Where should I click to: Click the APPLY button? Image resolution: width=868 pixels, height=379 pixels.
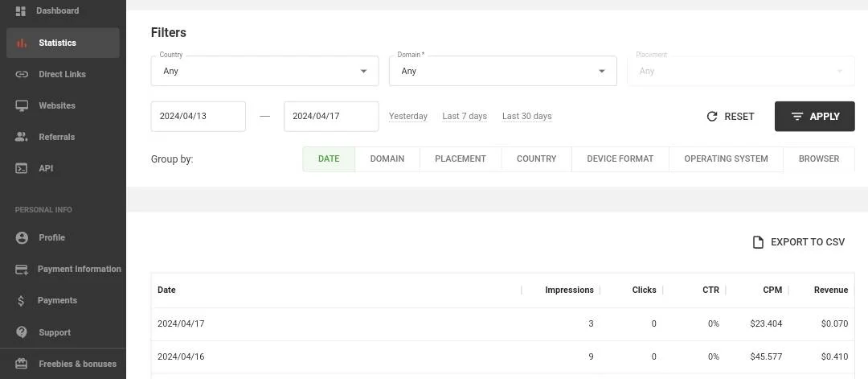(815, 117)
